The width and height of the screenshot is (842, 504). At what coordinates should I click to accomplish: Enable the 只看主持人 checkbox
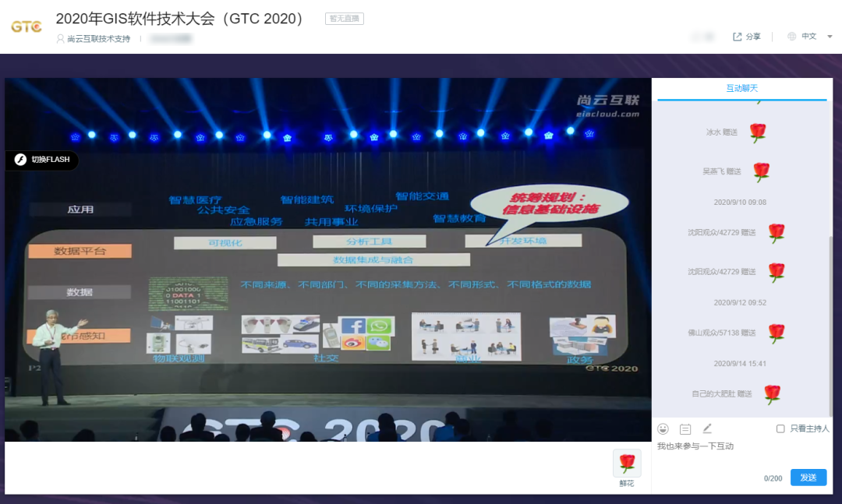coord(780,428)
